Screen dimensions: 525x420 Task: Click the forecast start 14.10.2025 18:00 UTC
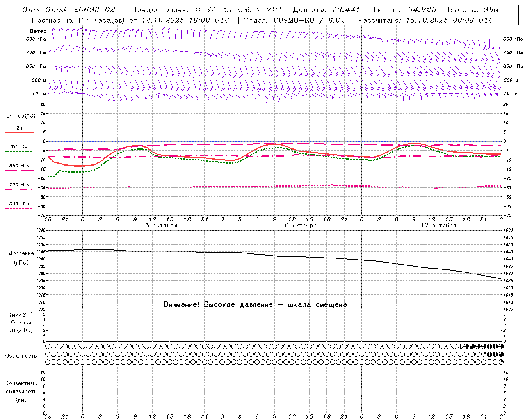[185, 20]
